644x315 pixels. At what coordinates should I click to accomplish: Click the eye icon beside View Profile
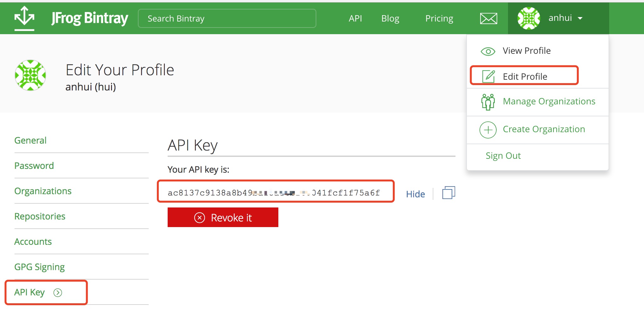click(x=488, y=51)
